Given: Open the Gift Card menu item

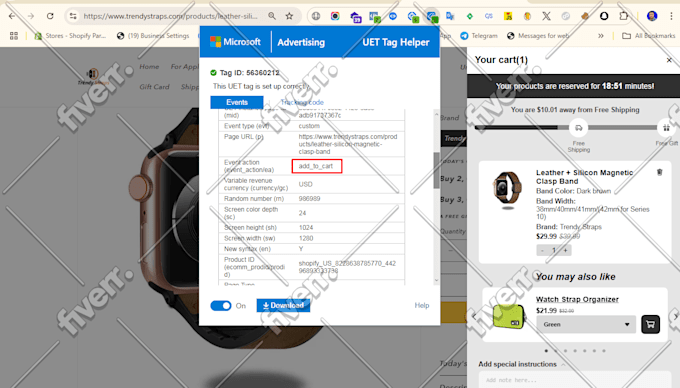Looking at the screenshot, I should (x=154, y=87).
